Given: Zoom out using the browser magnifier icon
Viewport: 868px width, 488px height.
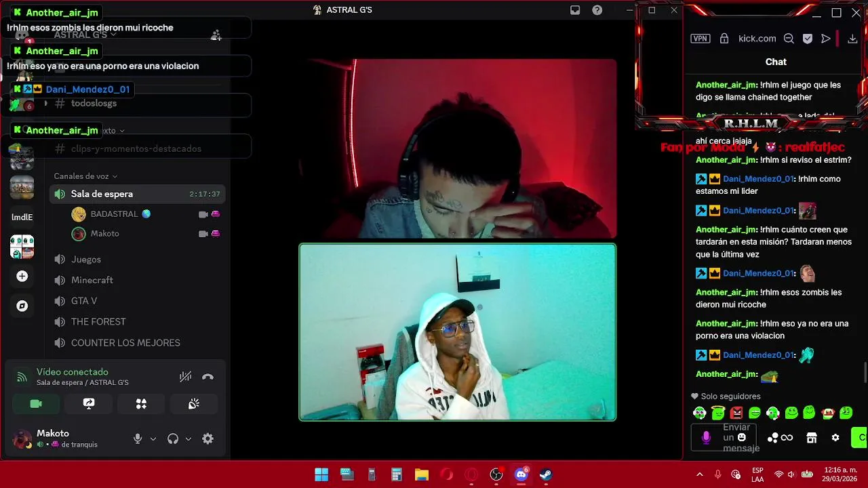Looking at the screenshot, I should point(789,39).
